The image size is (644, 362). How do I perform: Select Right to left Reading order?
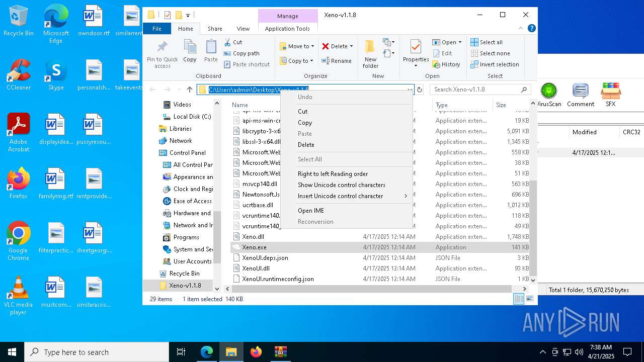(346, 174)
